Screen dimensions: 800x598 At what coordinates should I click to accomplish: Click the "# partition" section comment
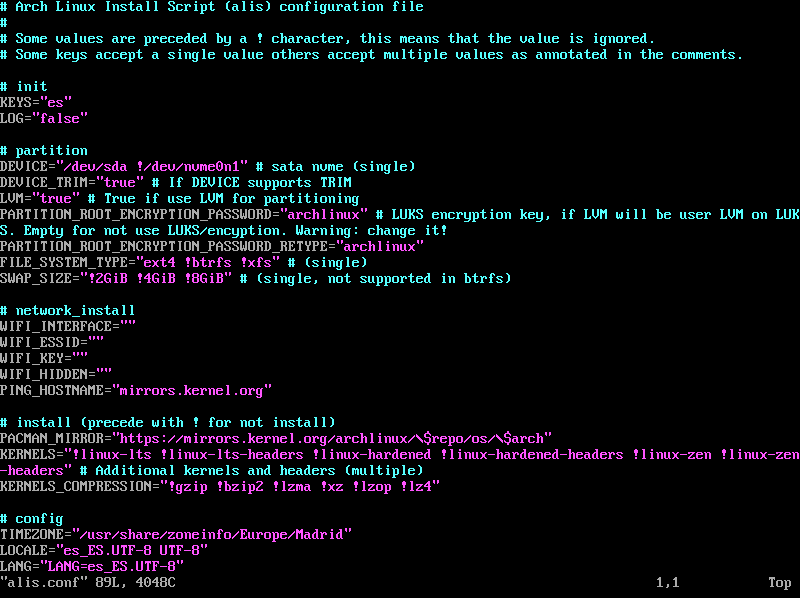point(44,151)
